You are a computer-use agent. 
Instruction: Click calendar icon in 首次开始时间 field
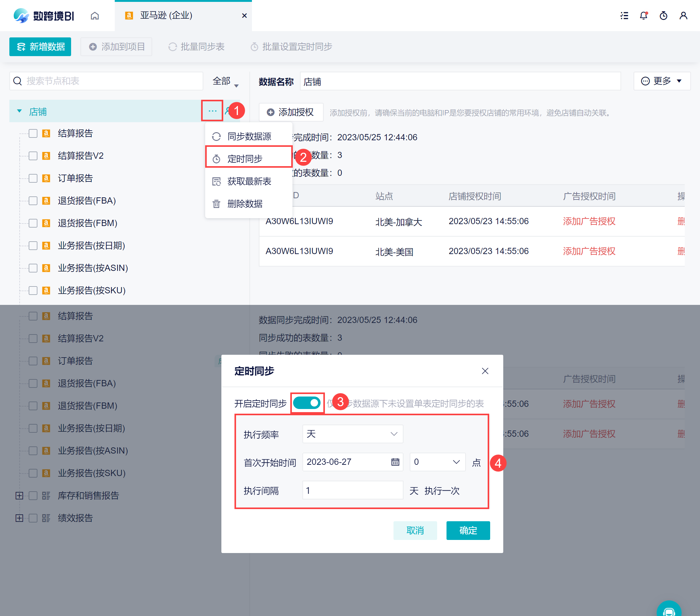click(395, 462)
